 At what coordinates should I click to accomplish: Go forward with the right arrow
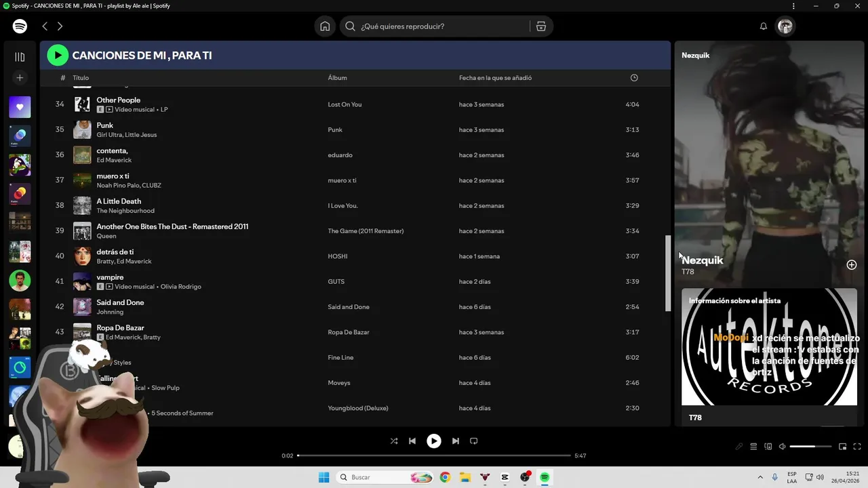(x=60, y=26)
